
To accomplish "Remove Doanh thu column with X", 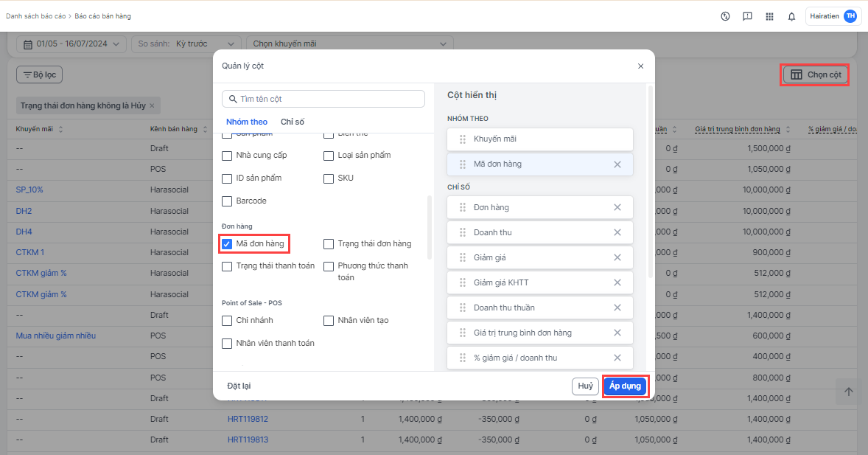I will point(617,232).
